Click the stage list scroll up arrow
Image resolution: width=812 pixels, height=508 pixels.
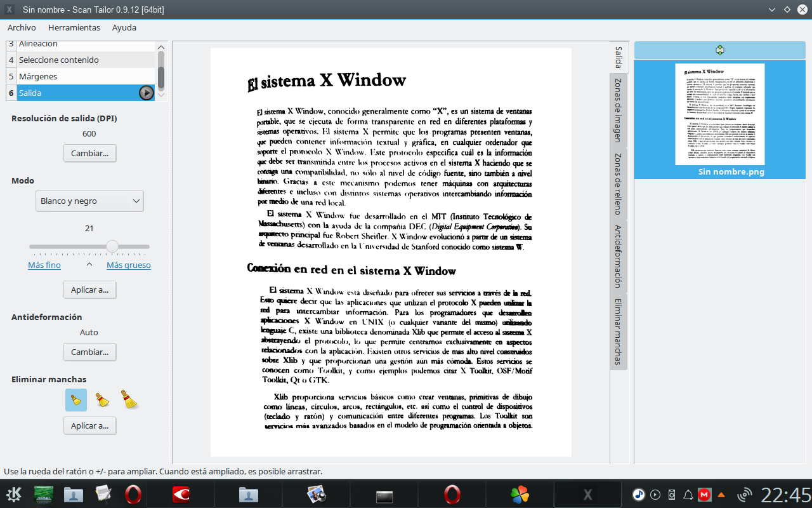tap(161, 47)
